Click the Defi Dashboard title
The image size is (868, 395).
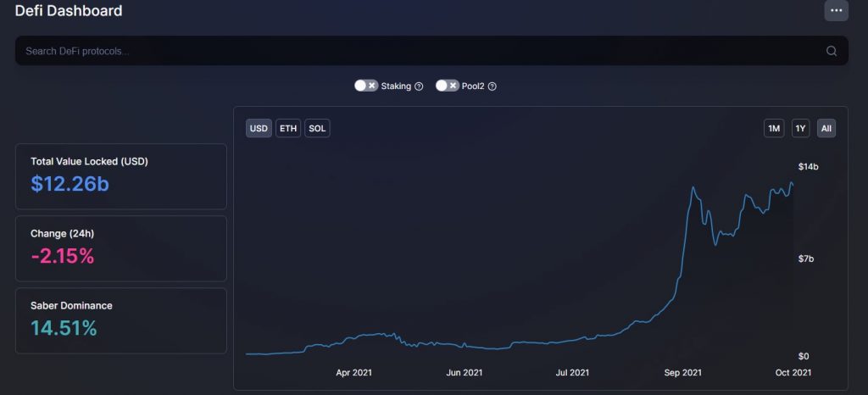click(x=69, y=11)
